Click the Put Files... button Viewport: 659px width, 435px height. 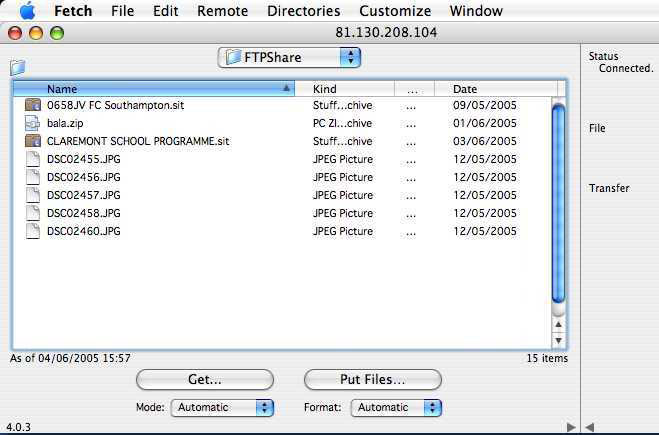point(372,380)
